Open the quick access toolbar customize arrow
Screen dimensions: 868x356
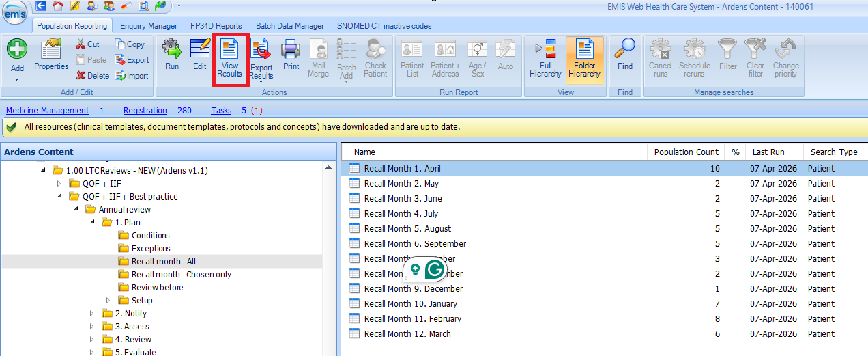178,5
